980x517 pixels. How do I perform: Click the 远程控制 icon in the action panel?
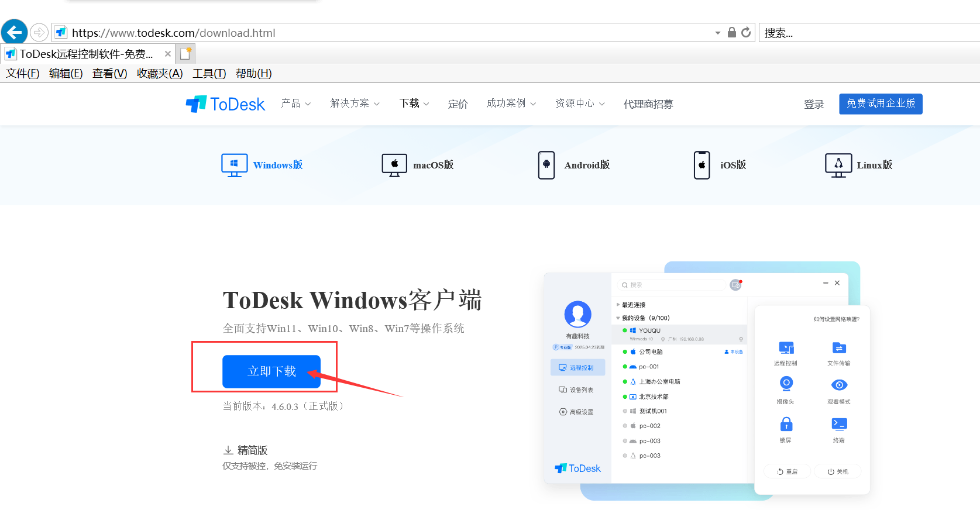pos(786,348)
